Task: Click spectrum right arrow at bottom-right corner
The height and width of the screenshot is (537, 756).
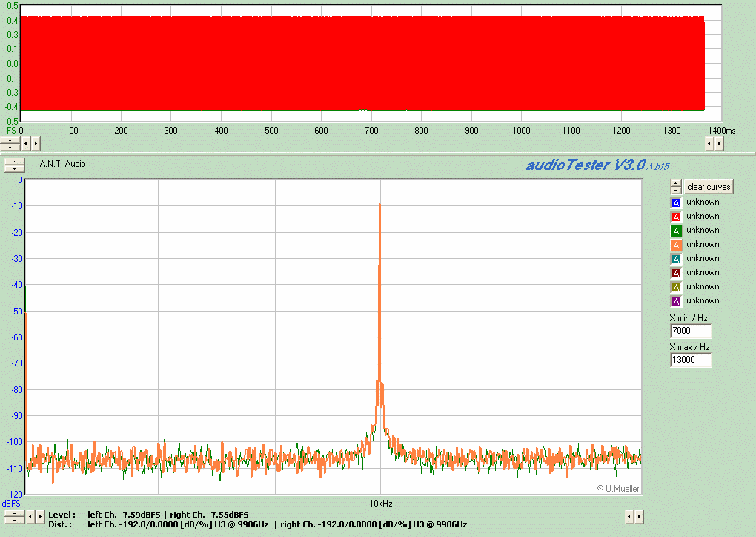Action: point(639,516)
